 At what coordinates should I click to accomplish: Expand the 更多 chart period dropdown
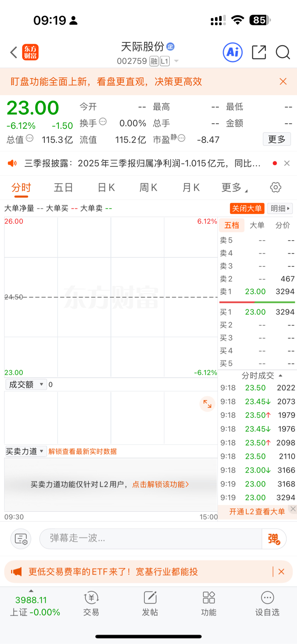[234, 188]
